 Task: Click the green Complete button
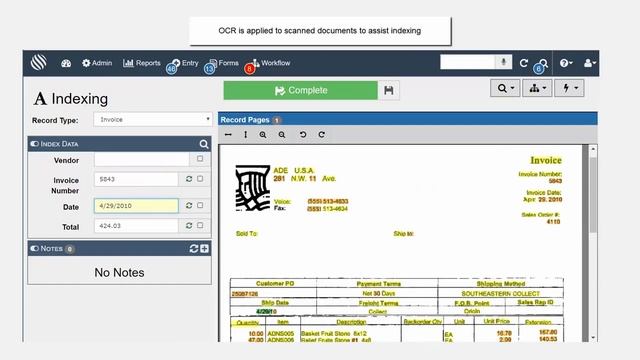pos(300,90)
